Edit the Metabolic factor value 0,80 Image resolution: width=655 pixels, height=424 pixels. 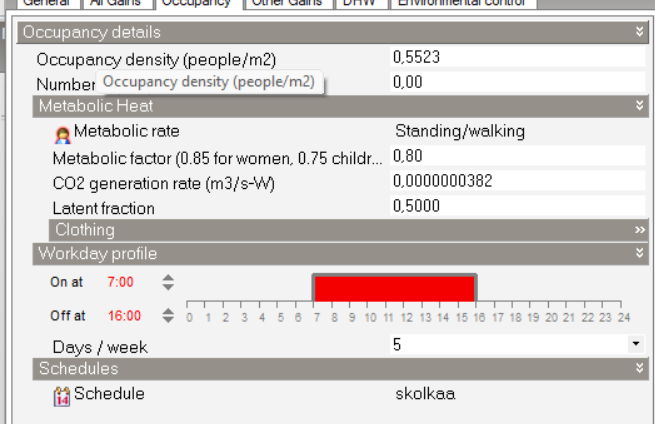pyautogui.click(x=518, y=156)
